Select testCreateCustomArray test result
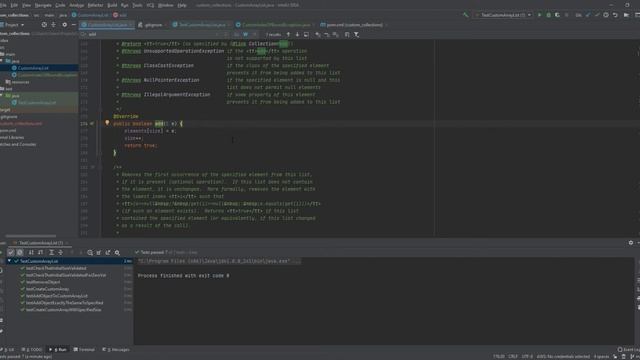 [x=47, y=289]
